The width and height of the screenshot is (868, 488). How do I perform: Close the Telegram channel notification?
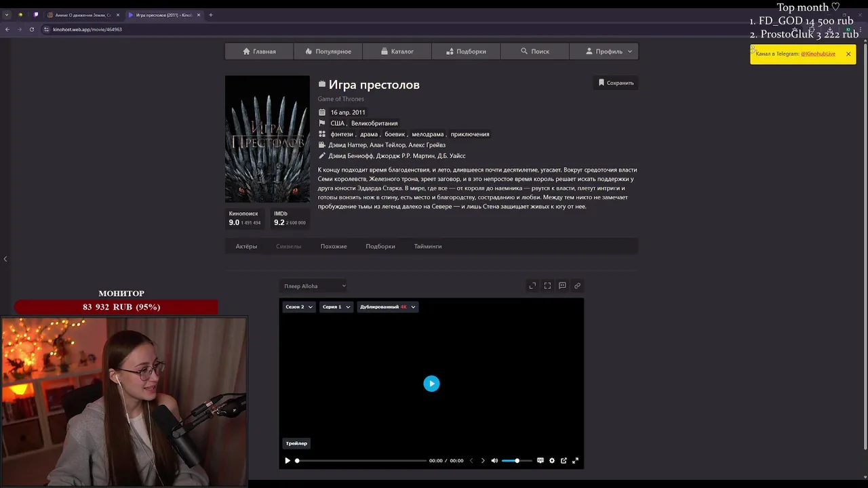pyautogui.click(x=848, y=54)
